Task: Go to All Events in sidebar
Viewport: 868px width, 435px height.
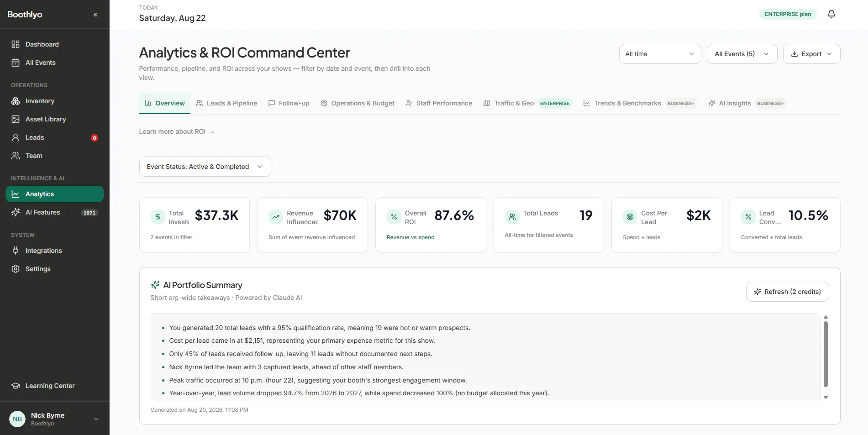Action: coord(54,63)
